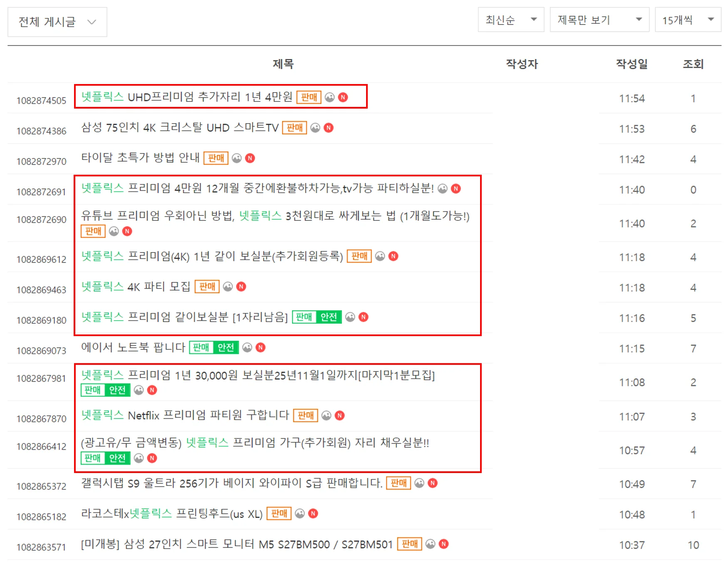Click post number '1082865372'

41,486
